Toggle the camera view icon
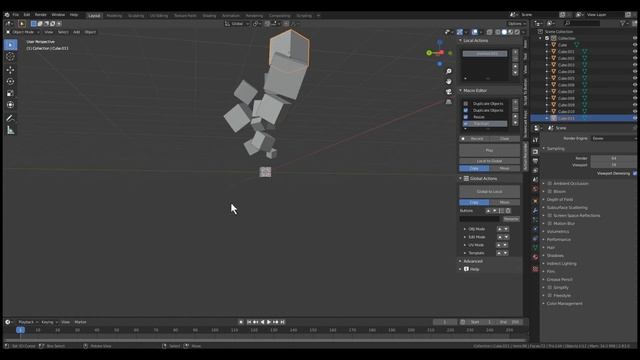 click(449, 92)
